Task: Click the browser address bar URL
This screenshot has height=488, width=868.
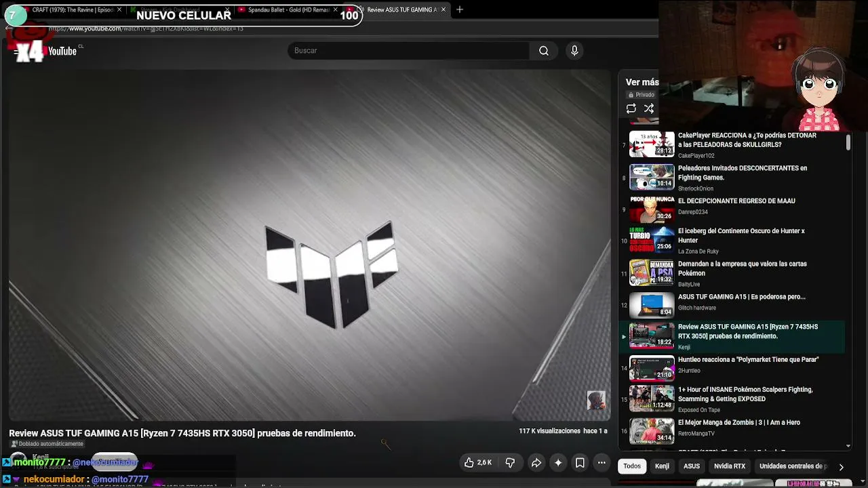Action: (146, 28)
